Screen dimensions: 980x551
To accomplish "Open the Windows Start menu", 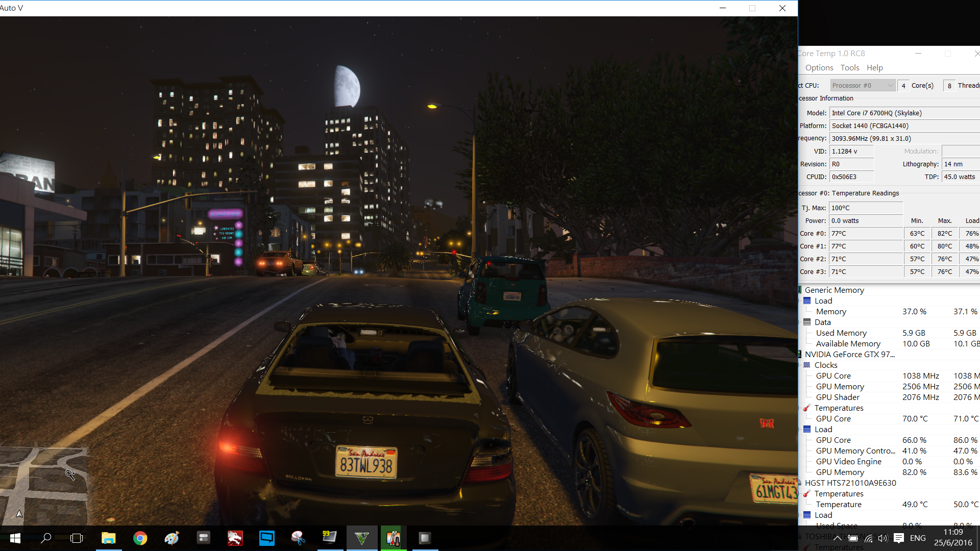I will (x=15, y=538).
